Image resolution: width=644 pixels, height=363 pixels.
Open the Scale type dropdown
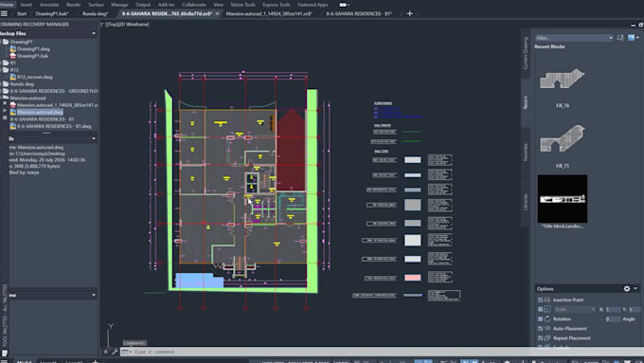coord(575,309)
